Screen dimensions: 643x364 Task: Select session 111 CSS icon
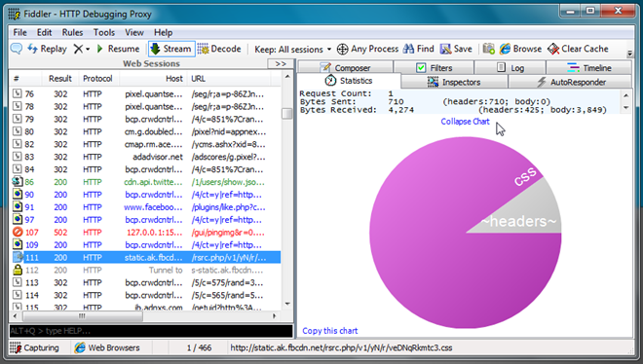tap(18, 257)
